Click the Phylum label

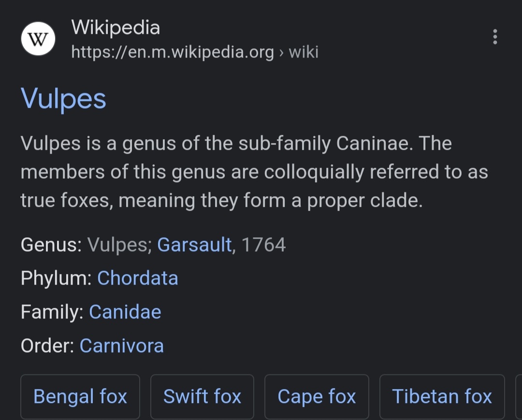coord(56,278)
